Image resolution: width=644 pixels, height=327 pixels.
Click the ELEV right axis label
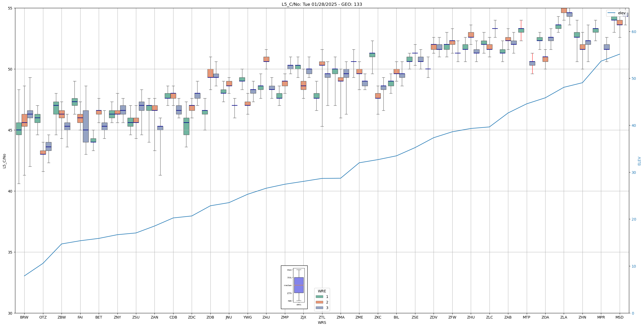pos(639,161)
